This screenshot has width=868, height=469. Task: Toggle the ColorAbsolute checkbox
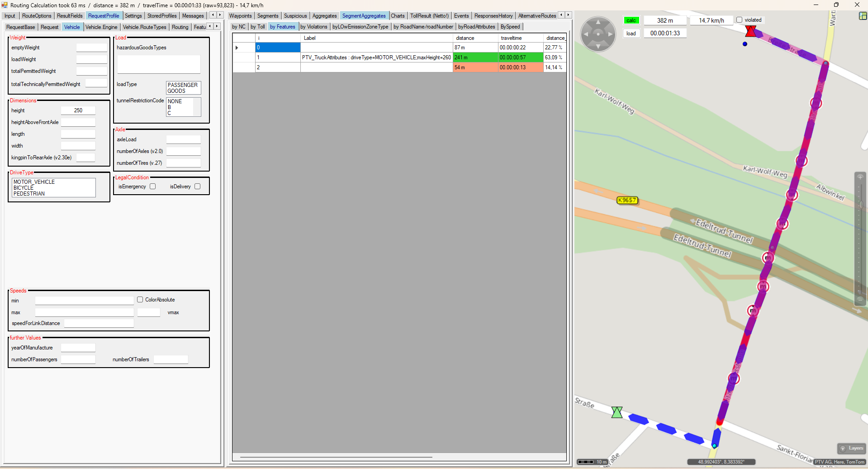(x=140, y=300)
